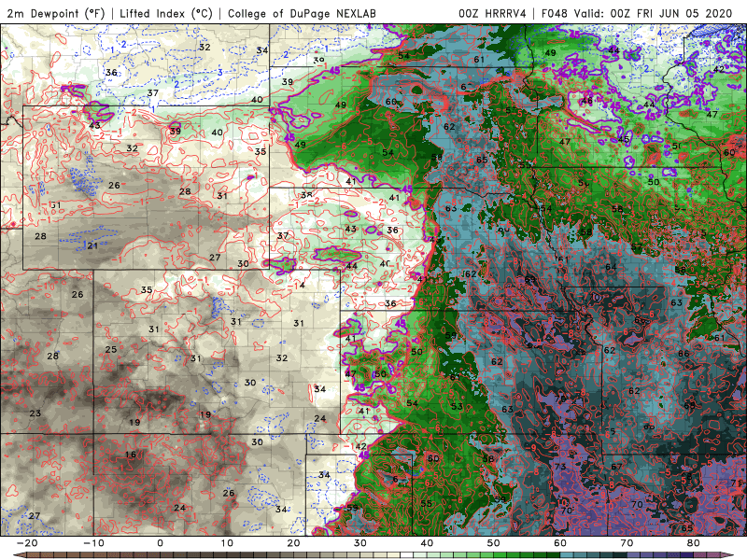Click the dewpoint value '25' on the map

click(111, 349)
